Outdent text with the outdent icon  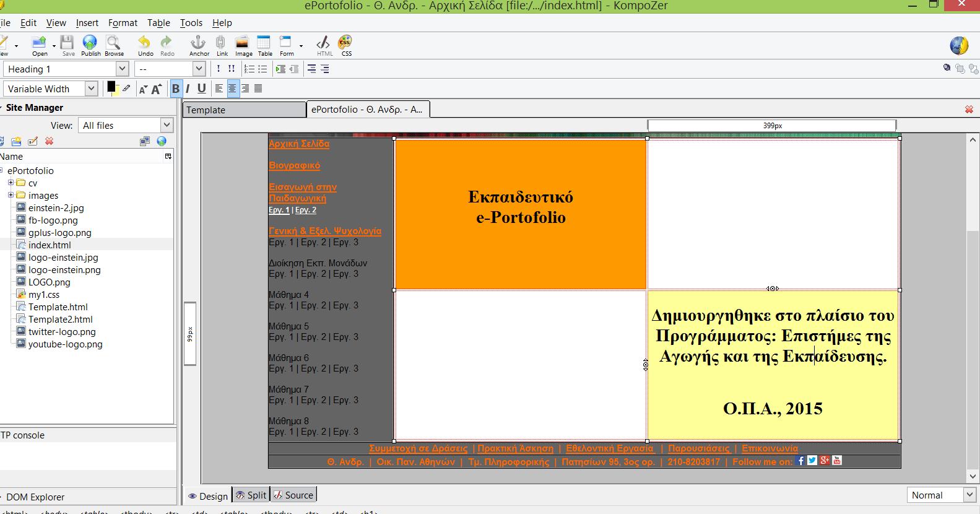[294, 69]
